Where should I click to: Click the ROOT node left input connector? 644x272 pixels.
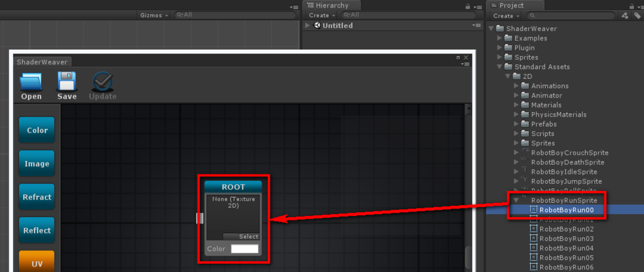point(199,218)
